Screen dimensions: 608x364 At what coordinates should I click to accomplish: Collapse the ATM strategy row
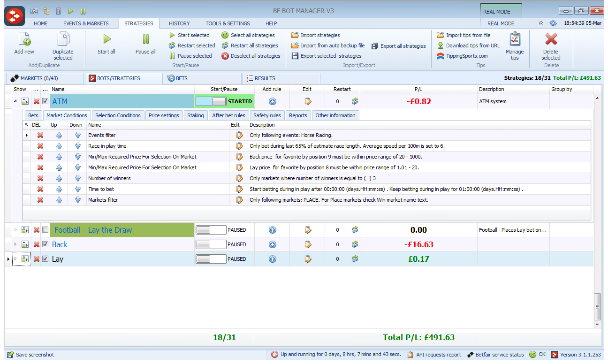click(15, 101)
